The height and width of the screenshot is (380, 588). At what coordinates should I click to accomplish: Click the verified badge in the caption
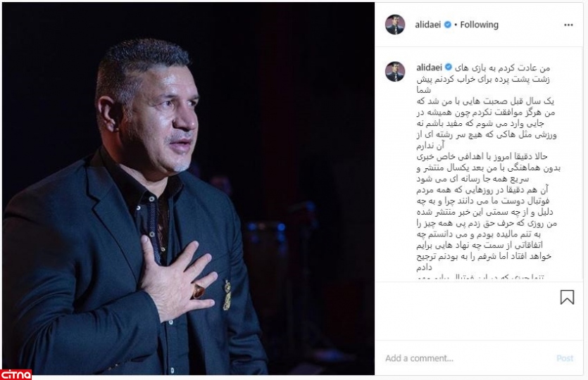448,68
